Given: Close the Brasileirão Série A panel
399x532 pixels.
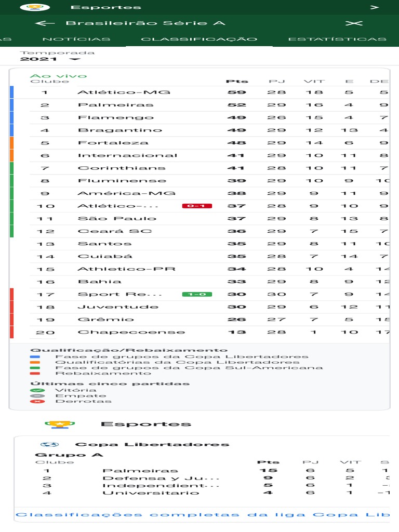Looking at the screenshot, I should 354,23.
